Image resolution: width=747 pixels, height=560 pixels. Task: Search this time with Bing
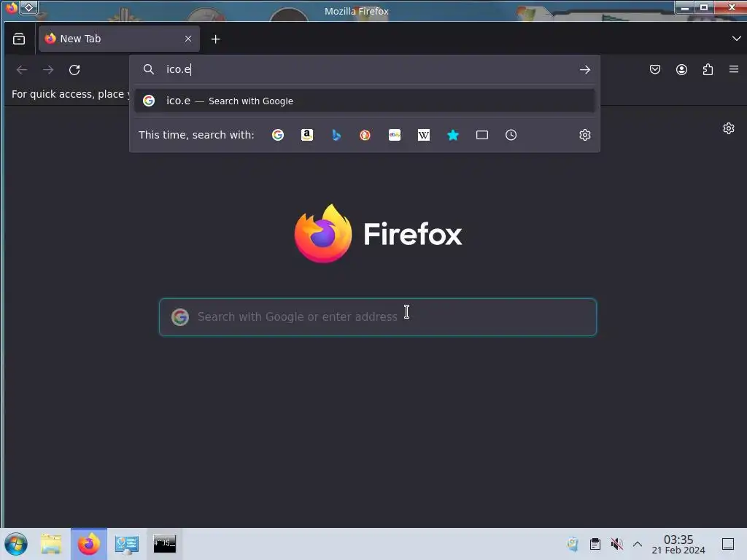tap(336, 135)
